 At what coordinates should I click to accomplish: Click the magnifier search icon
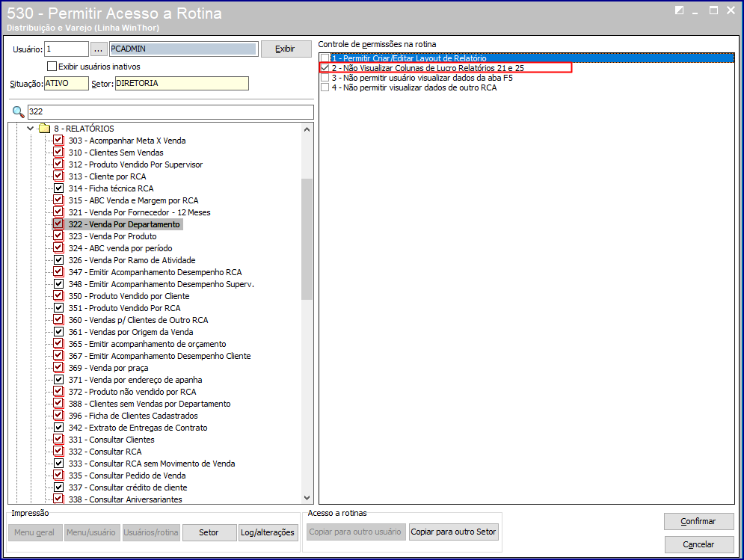[x=18, y=112]
